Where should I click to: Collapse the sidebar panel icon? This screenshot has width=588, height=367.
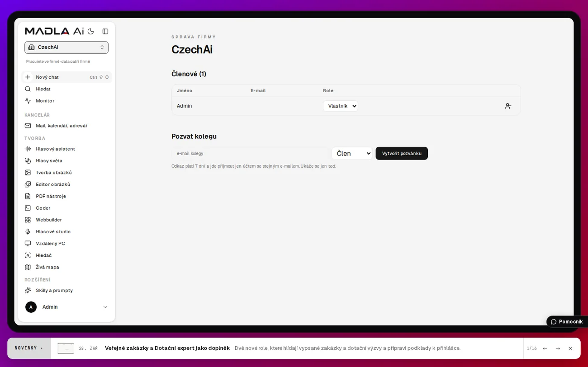point(105,31)
